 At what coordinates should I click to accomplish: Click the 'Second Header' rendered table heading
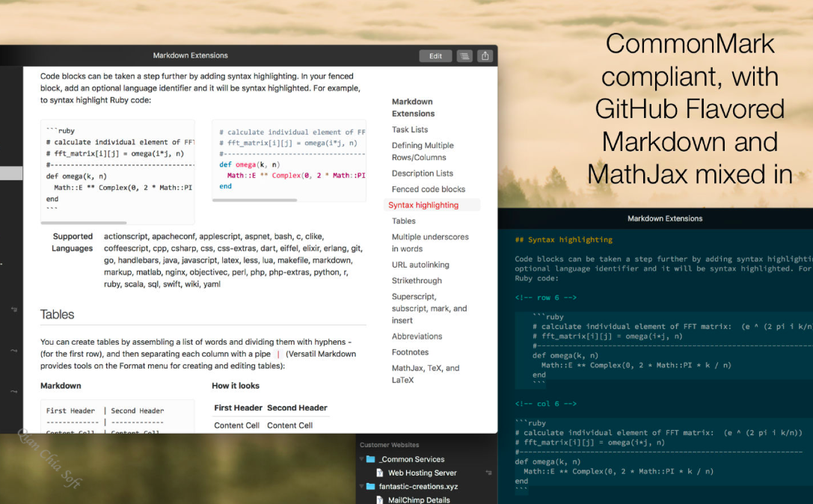pos(297,408)
